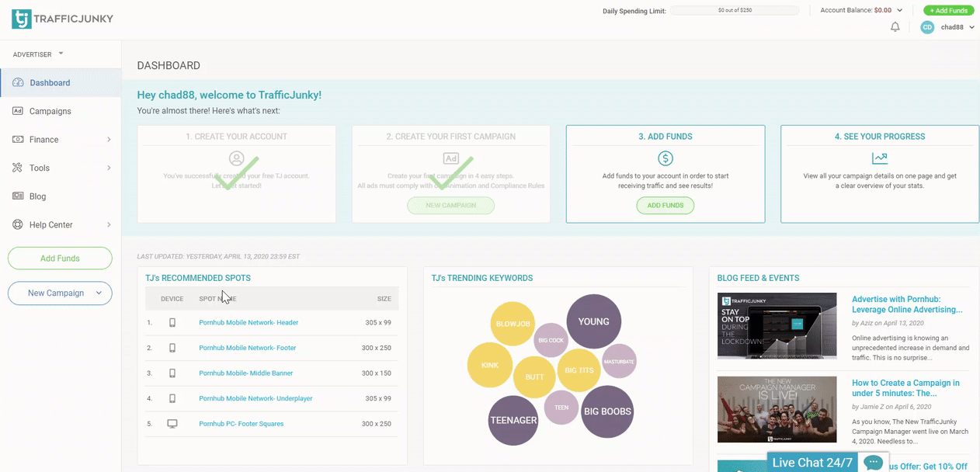
Task: Click the mobile icon for Middle Banner row
Action: [x=172, y=373]
